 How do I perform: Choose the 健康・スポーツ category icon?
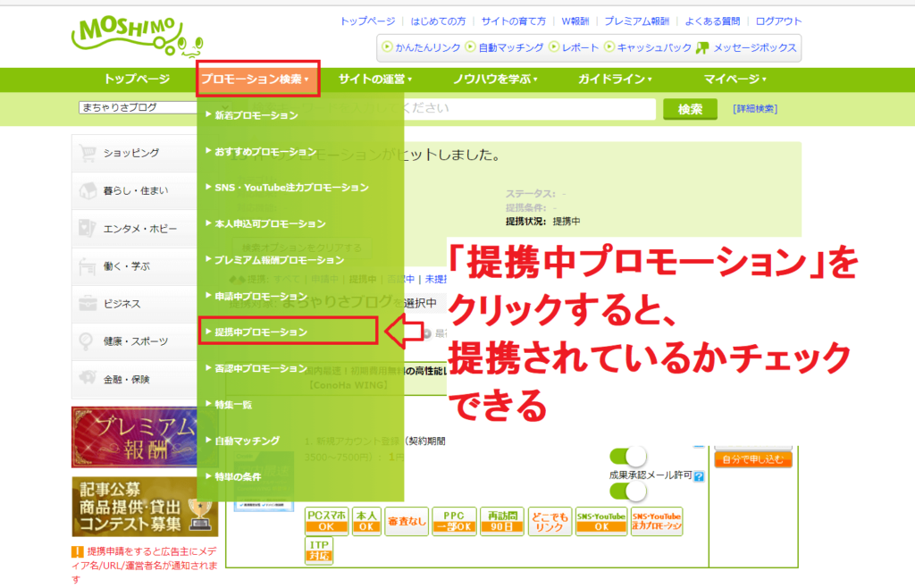click(88, 341)
